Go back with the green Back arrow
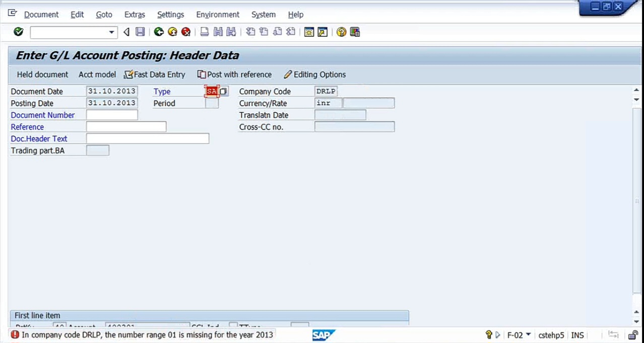 click(x=159, y=32)
